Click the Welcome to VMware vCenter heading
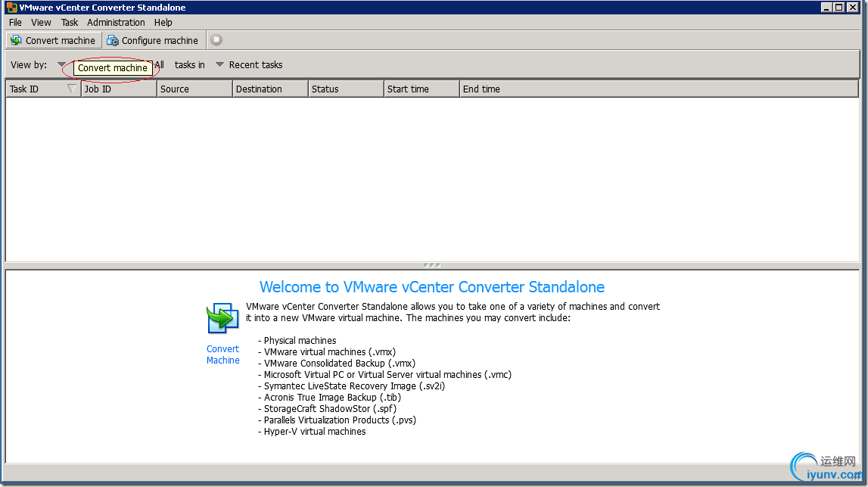The image size is (868, 487). click(432, 287)
